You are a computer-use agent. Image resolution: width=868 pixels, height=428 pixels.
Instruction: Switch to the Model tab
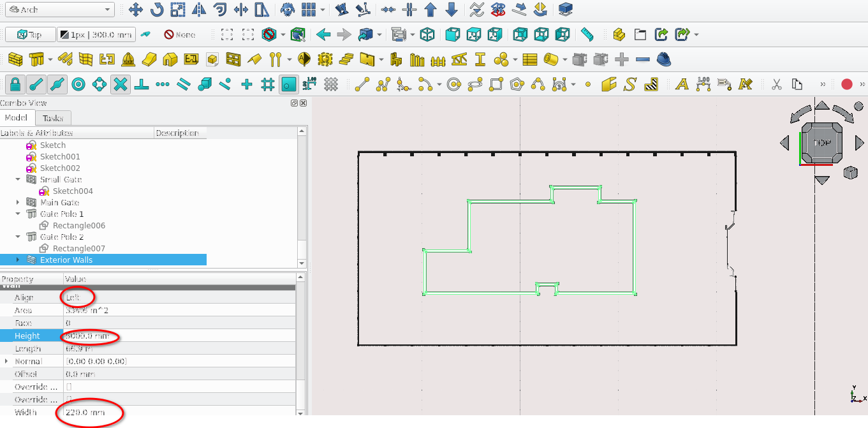(17, 118)
